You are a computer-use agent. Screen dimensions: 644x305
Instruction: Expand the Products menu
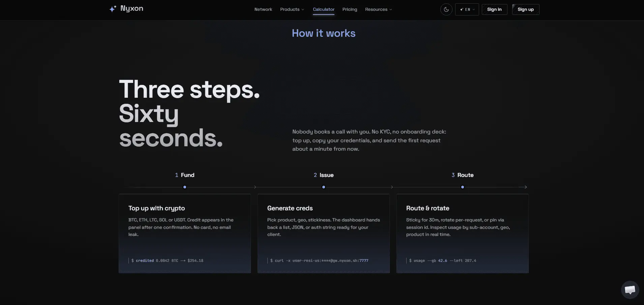pos(292,9)
